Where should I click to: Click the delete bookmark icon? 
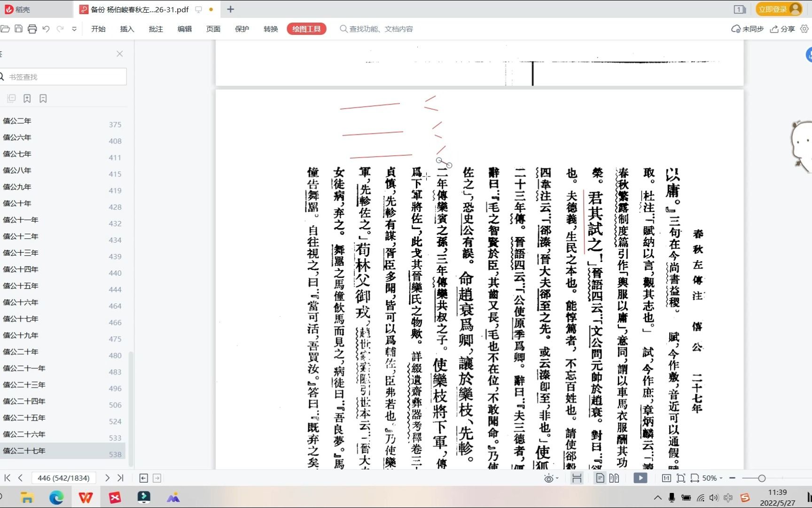pyautogui.click(x=43, y=98)
